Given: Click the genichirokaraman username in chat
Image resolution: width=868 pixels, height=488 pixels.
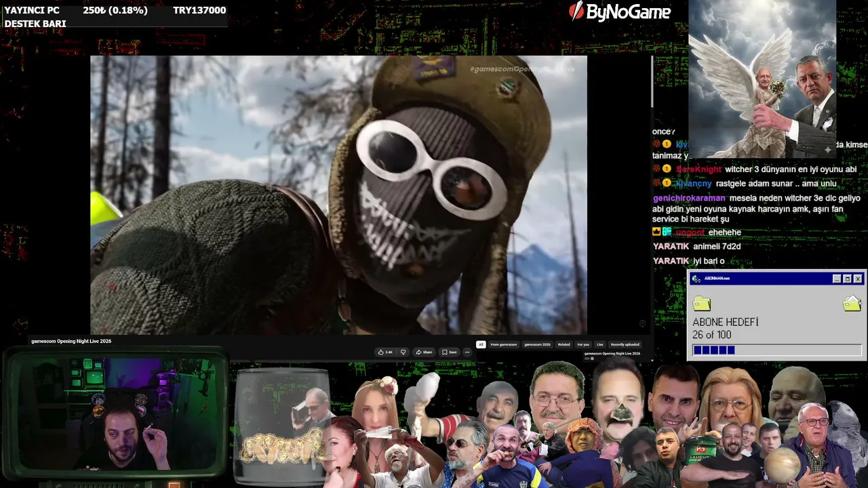Looking at the screenshot, I should click(689, 198).
